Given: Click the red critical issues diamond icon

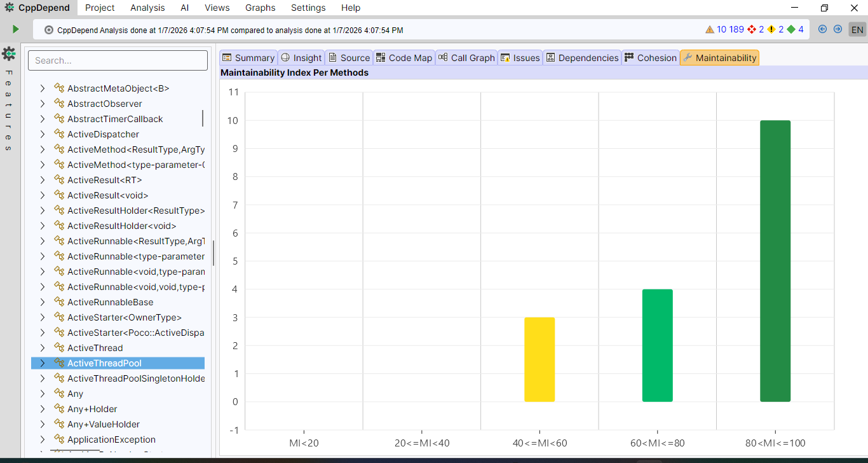Looking at the screenshot, I should click(752, 29).
